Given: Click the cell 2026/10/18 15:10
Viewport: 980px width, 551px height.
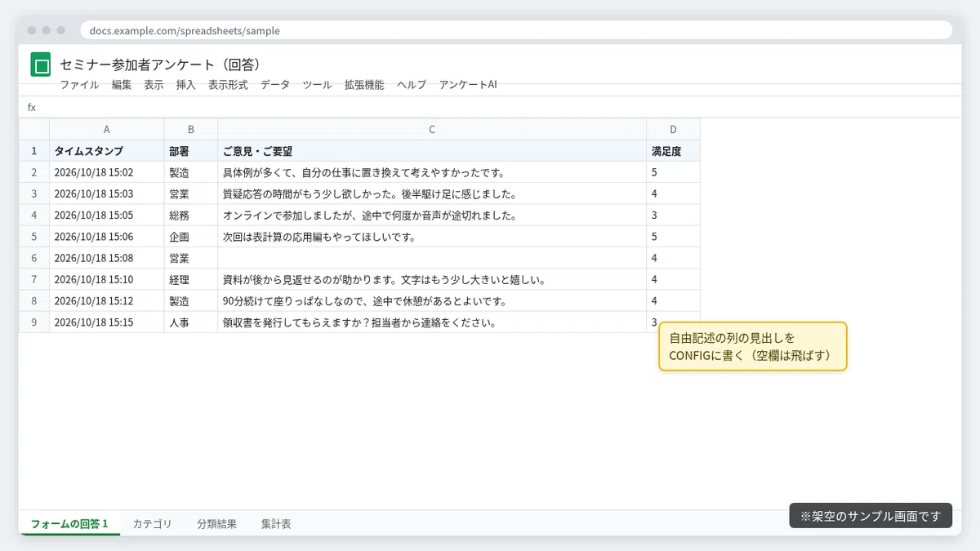Looking at the screenshot, I should click(107, 279).
